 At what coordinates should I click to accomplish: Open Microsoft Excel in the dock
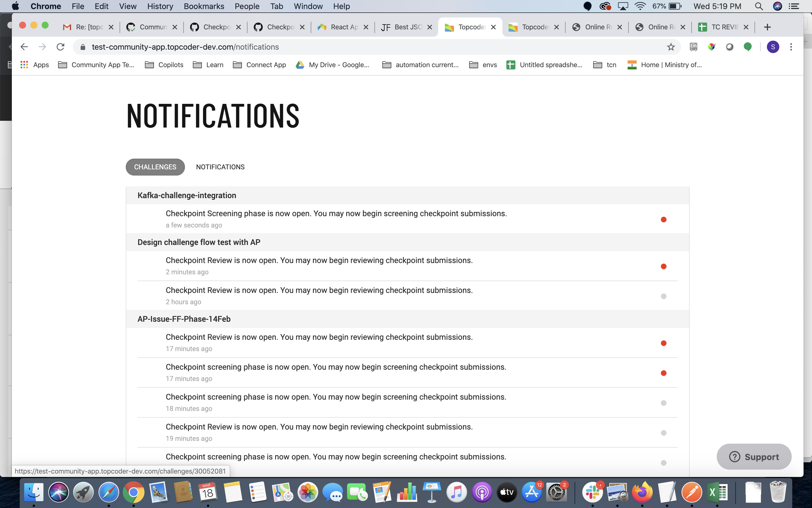tap(717, 492)
